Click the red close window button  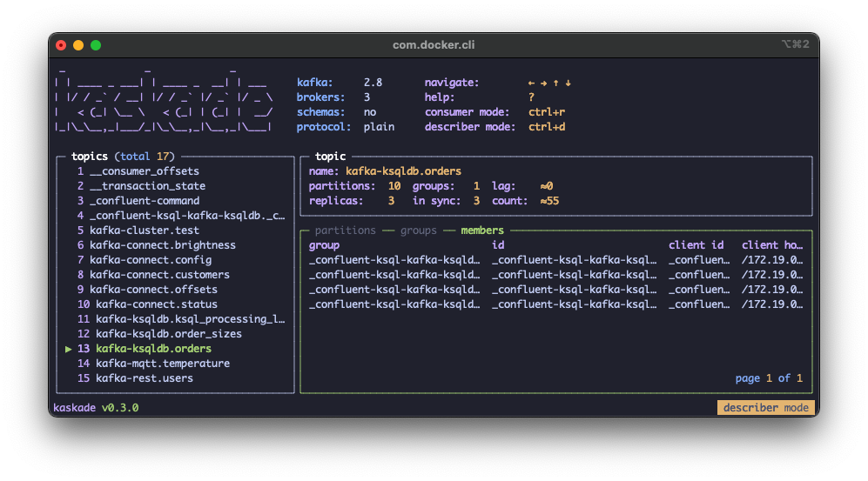pos(61,45)
